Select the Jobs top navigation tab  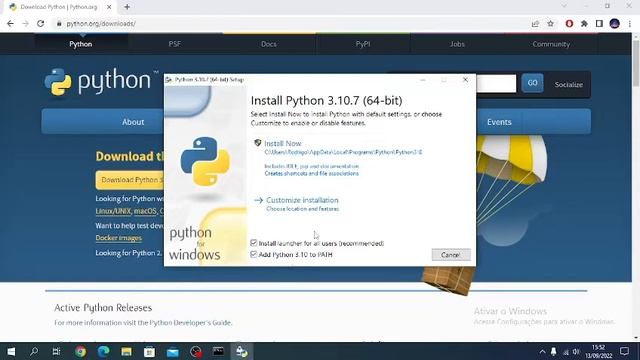(457, 44)
